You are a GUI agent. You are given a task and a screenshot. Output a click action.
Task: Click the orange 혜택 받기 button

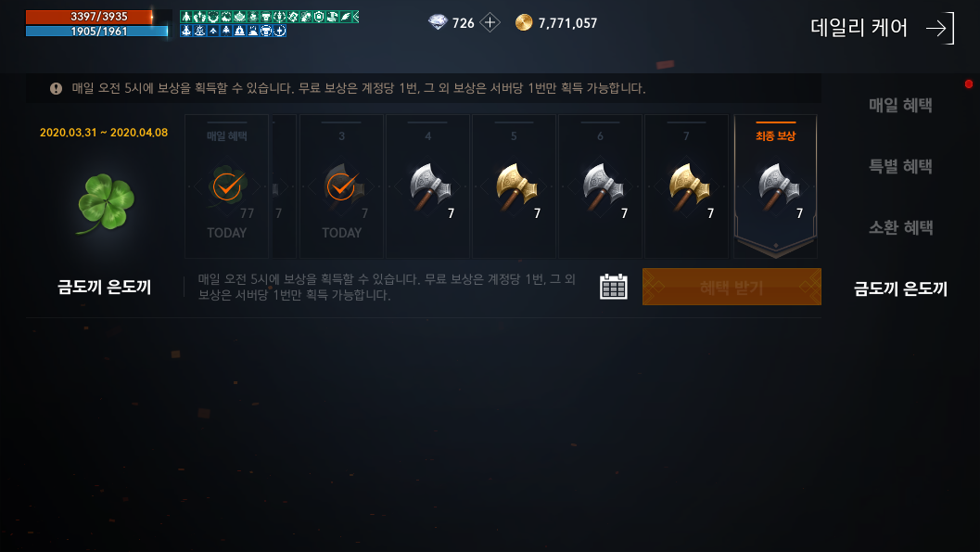coord(732,287)
